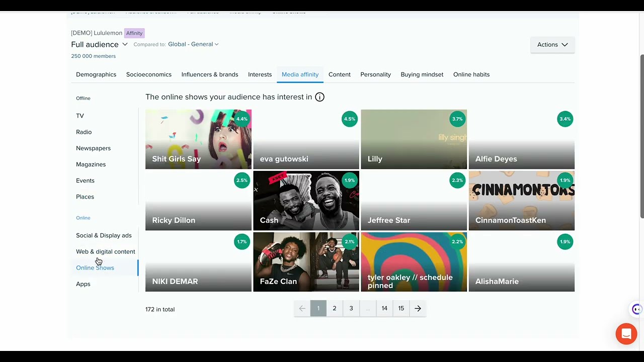The image size is (644, 362).
Task: Click the previous page arrow in pagination
Action: tap(302, 308)
